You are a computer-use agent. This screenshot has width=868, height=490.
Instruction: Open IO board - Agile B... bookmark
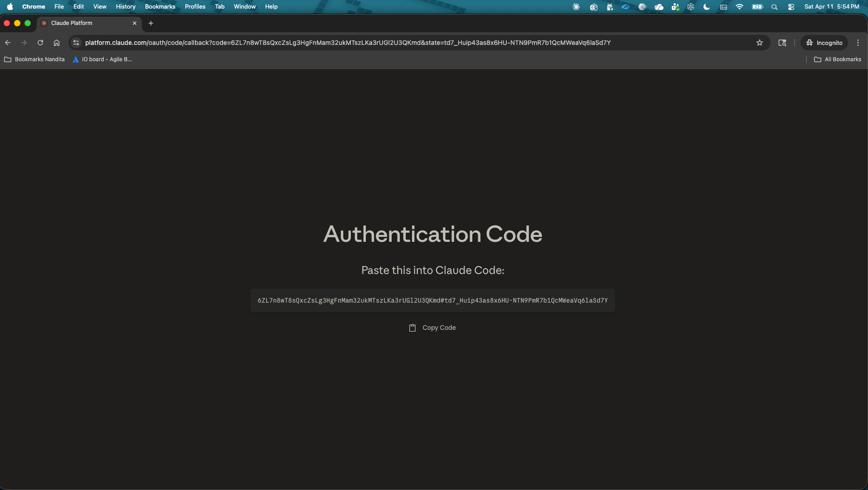tap(102, 59)
